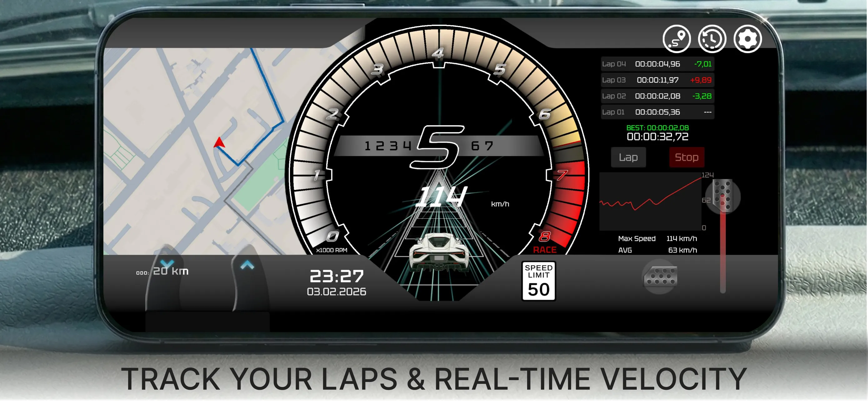Tap the RACE mode label
The width and height of the screenshot is (868, 401).
(x=545, y=250)
